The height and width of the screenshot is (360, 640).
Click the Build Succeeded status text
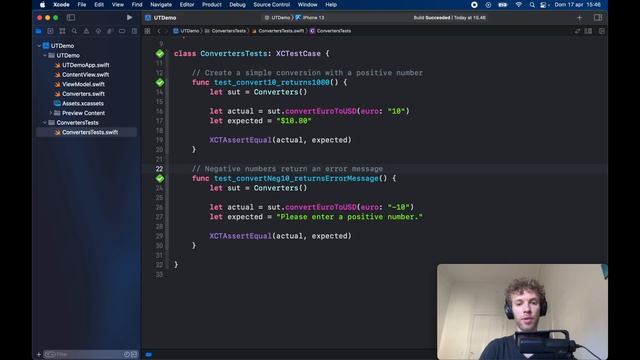(449, 18)
